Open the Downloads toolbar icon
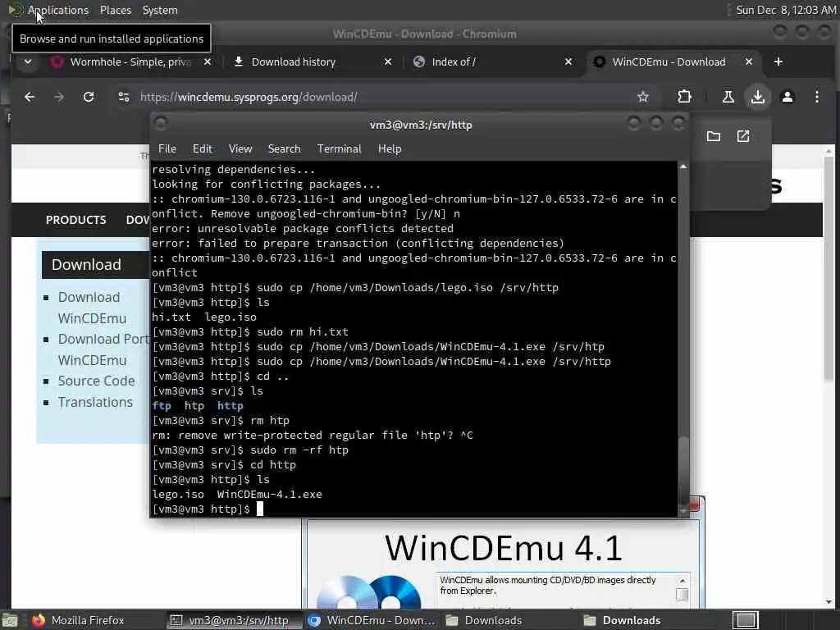This screenshot has height=630, width=840. [x=757, y=97]
